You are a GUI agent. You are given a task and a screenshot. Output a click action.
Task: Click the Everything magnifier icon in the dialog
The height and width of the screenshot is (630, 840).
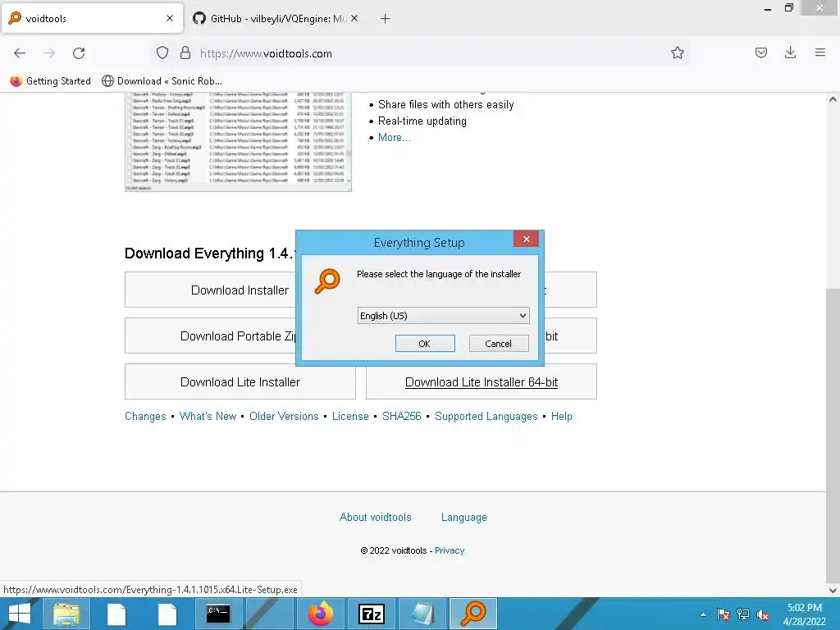click(x=327, y=281)
